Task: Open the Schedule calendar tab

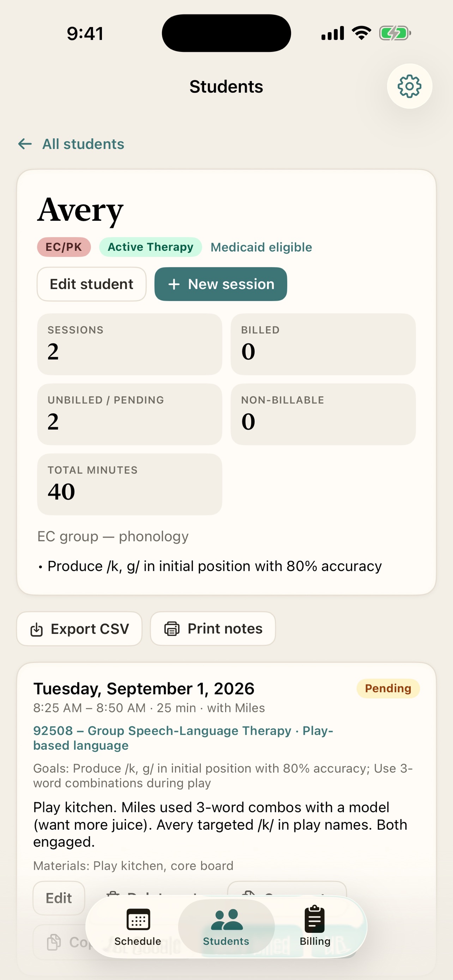Action: coord(138,927)
